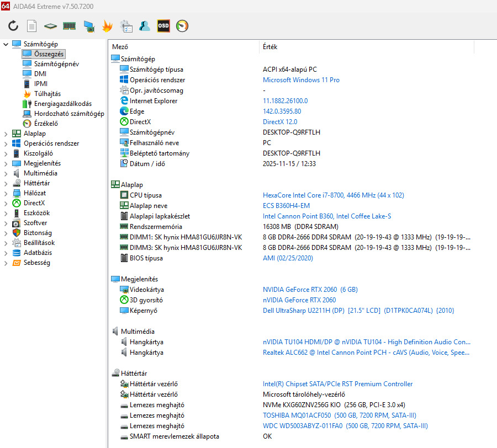The image size is (497, 448).
Task: Click the NVMe KXG60ZNV256G KIO value
Action: (x=334, y=404)
